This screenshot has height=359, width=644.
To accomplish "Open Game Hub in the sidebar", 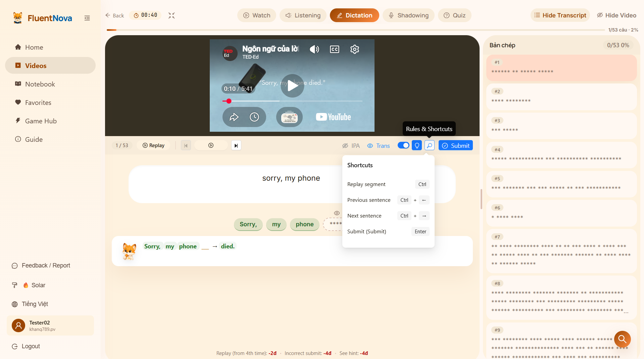I will [x=50, y=121].
